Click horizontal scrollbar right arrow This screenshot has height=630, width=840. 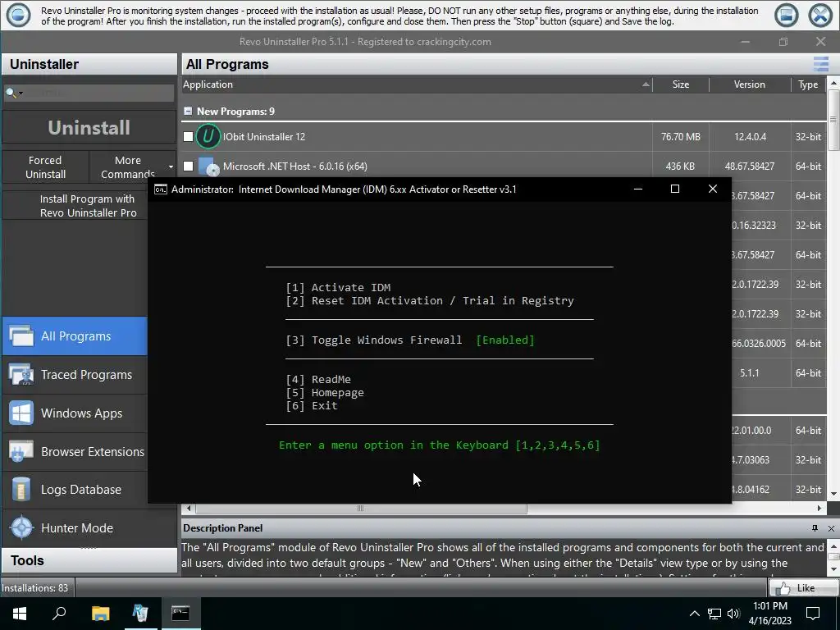819,508
